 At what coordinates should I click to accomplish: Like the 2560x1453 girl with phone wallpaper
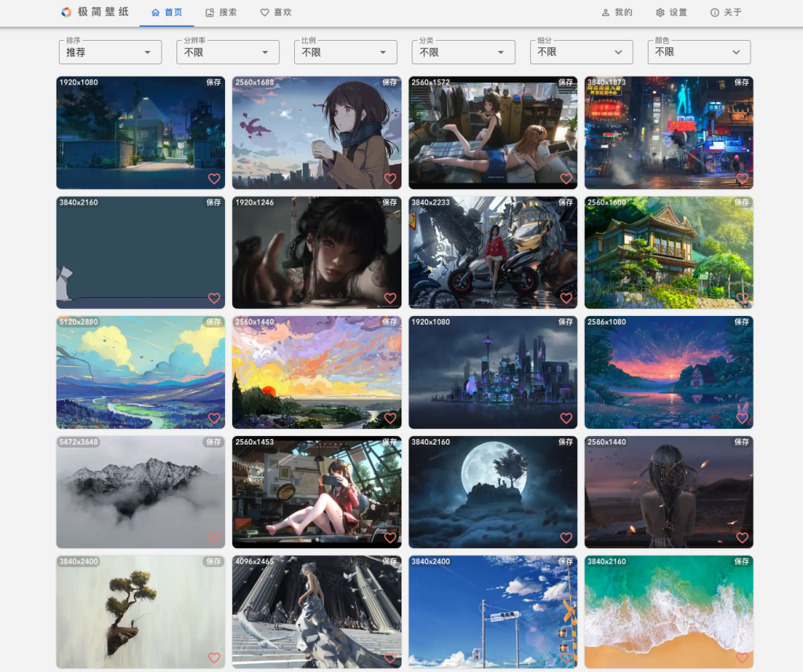[391, 538]
